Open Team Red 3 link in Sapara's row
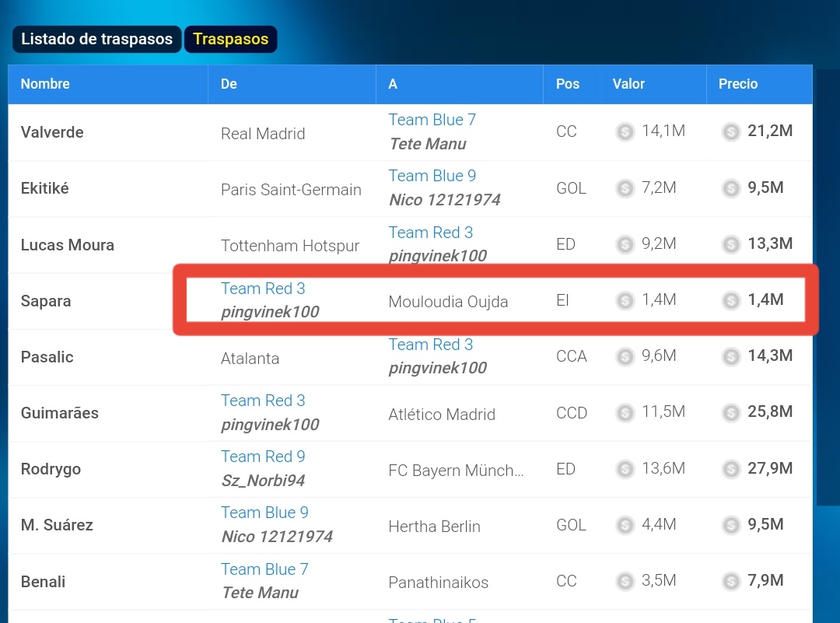 click(x=263, y=289)
